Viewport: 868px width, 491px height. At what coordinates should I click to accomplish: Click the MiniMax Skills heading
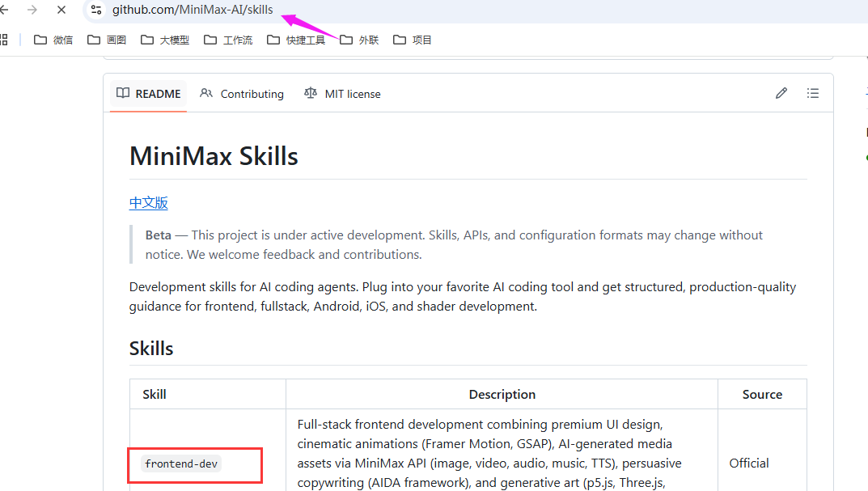click(x=214, y=156)
